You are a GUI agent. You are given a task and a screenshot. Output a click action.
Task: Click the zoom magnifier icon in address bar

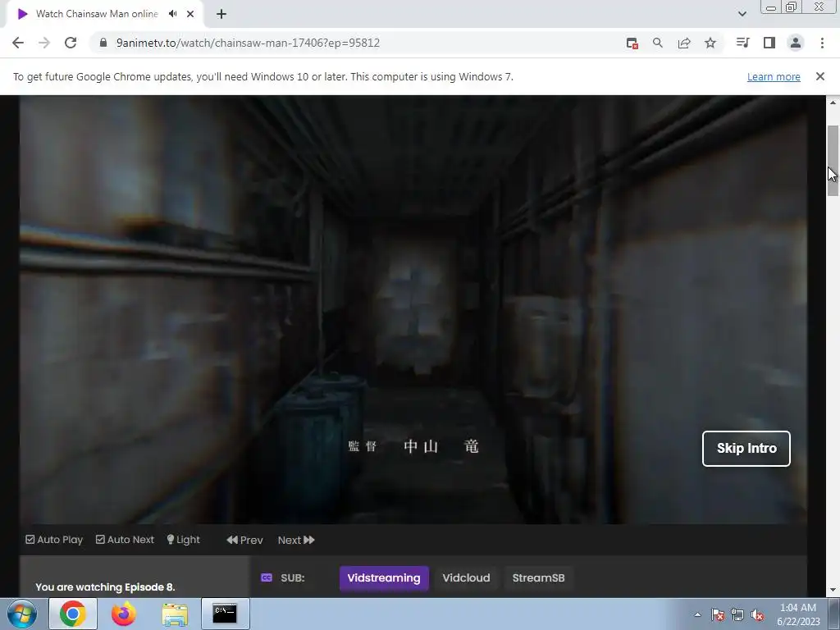tap(658, 43)
